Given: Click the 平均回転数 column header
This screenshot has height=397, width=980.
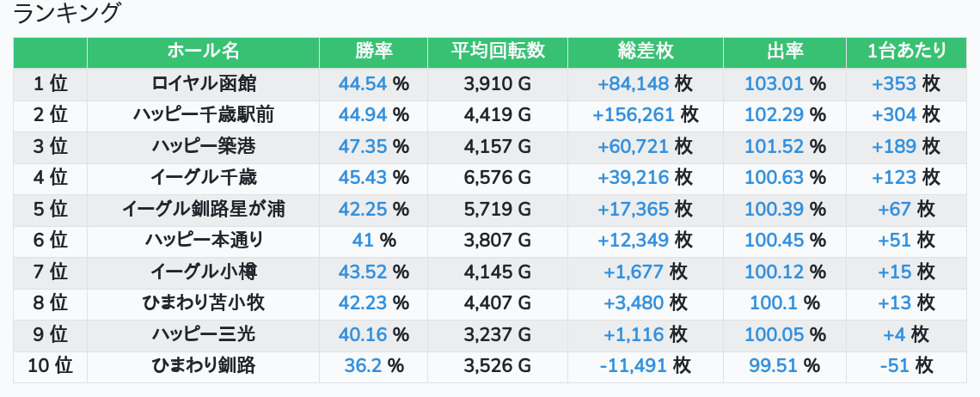Looking at the screenshot, I should [498, 52].
